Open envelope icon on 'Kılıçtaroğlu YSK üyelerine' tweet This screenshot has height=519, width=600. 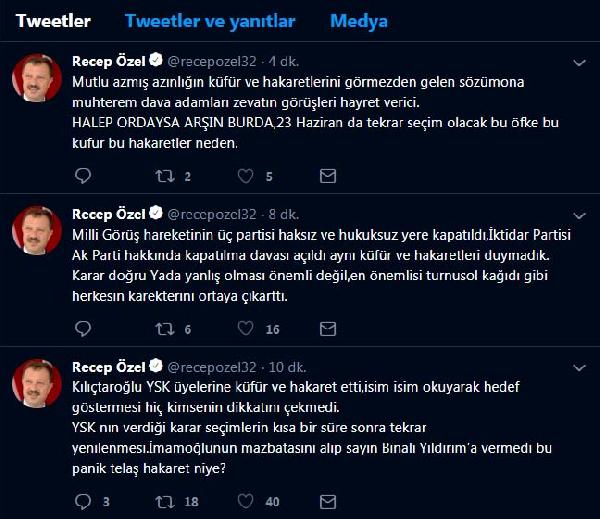point(326,500)
